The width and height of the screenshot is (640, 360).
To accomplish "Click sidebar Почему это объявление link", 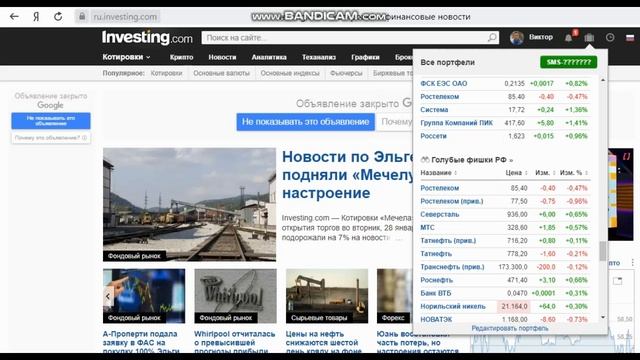I will tap(51, 138).
